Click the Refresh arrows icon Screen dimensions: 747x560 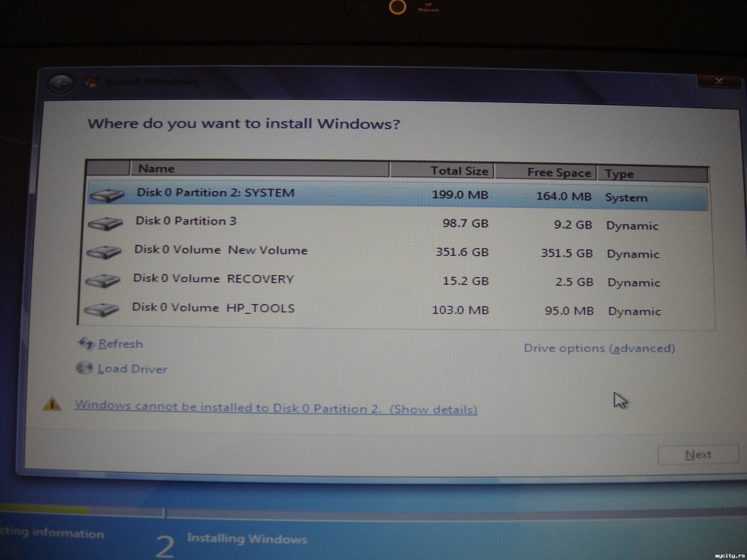[86, 343]
